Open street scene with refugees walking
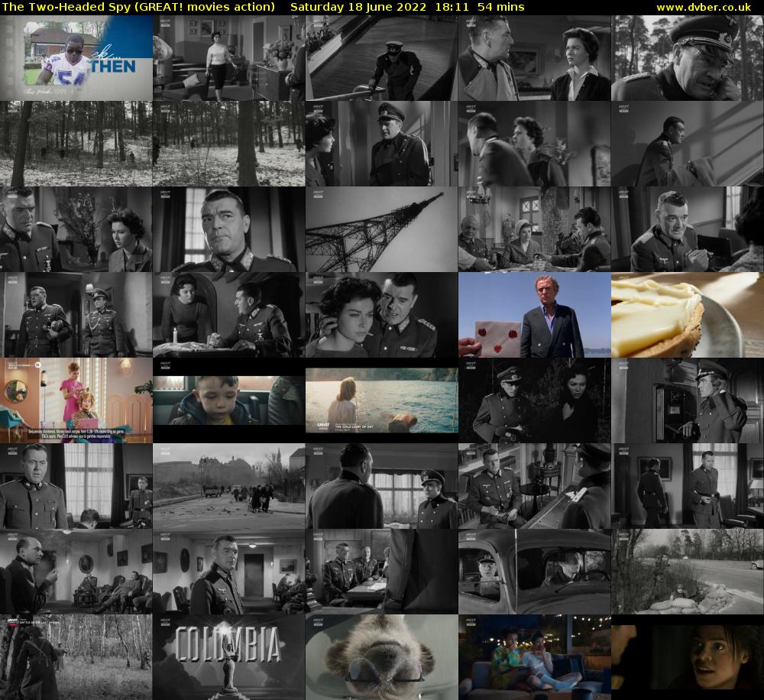The height and width of the screenshot is (700, 764). (229, 486)
